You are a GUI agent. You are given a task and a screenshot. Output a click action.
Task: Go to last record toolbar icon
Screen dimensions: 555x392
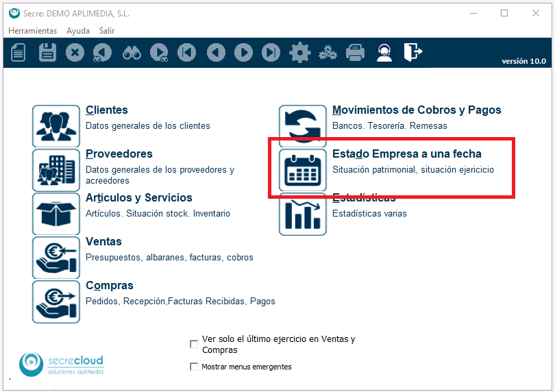(x=271, y=52)
